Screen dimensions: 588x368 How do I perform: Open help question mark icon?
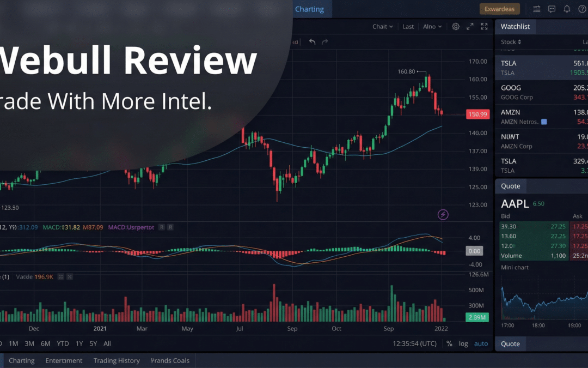[582, 9]
